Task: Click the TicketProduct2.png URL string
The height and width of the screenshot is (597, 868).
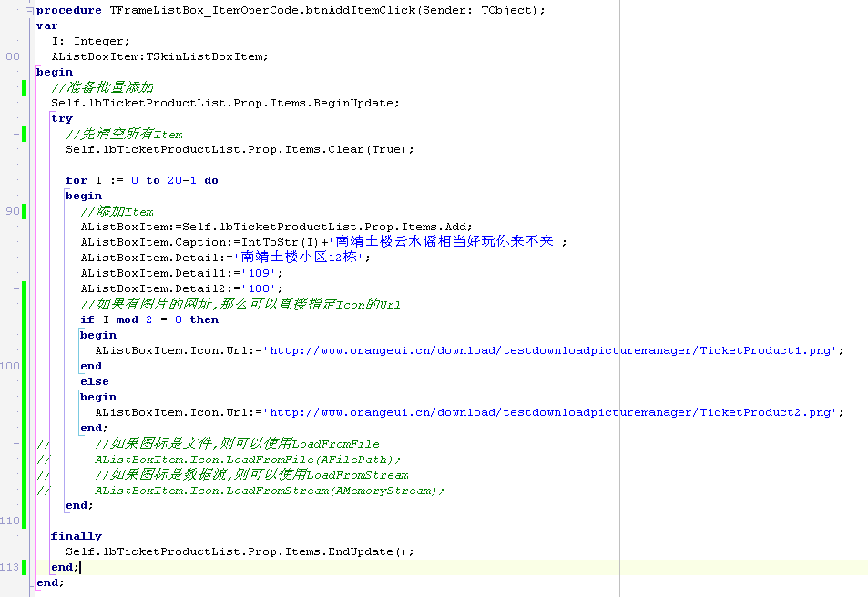Action: click(x=553, y=412)
